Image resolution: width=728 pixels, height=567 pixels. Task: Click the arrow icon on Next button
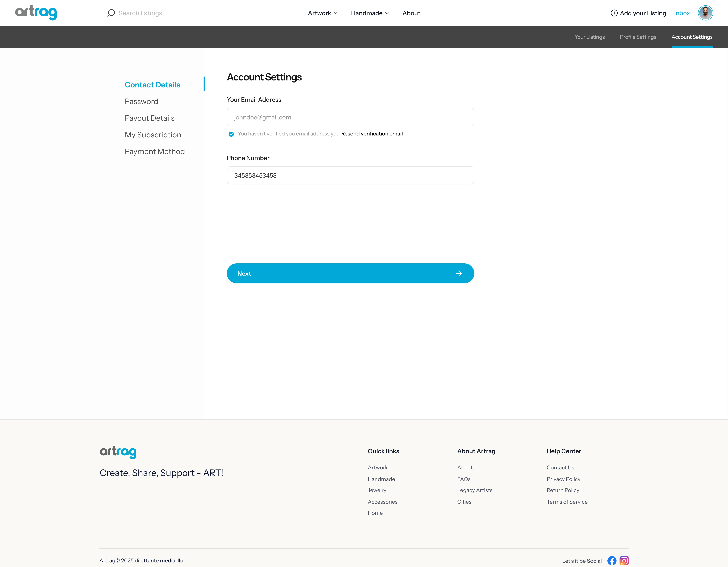[x=459, y=273]
